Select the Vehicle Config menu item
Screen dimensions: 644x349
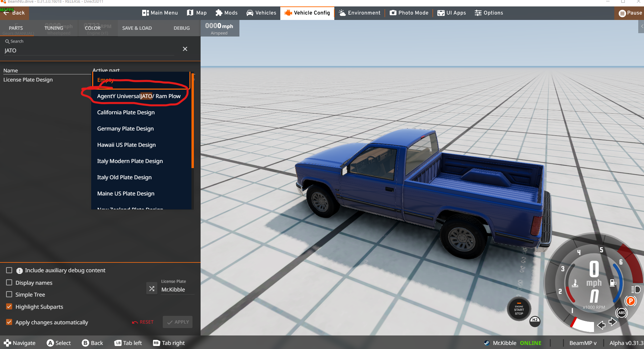pos(307,13)
